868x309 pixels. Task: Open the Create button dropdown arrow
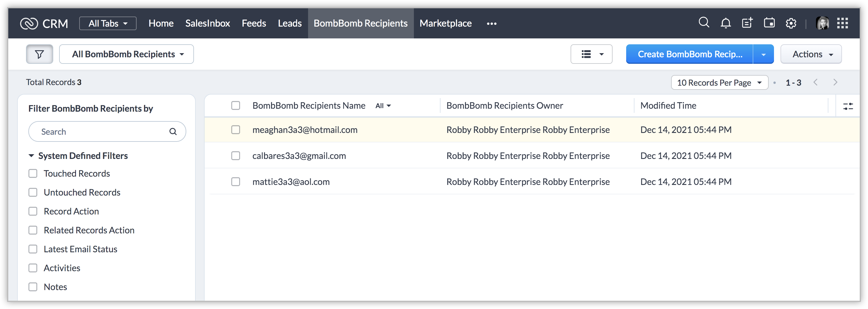click(764, 54)
